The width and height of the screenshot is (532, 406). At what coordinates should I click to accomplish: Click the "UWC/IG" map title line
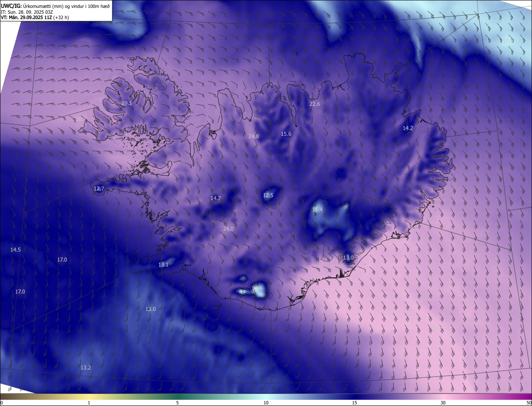point(55,5)
